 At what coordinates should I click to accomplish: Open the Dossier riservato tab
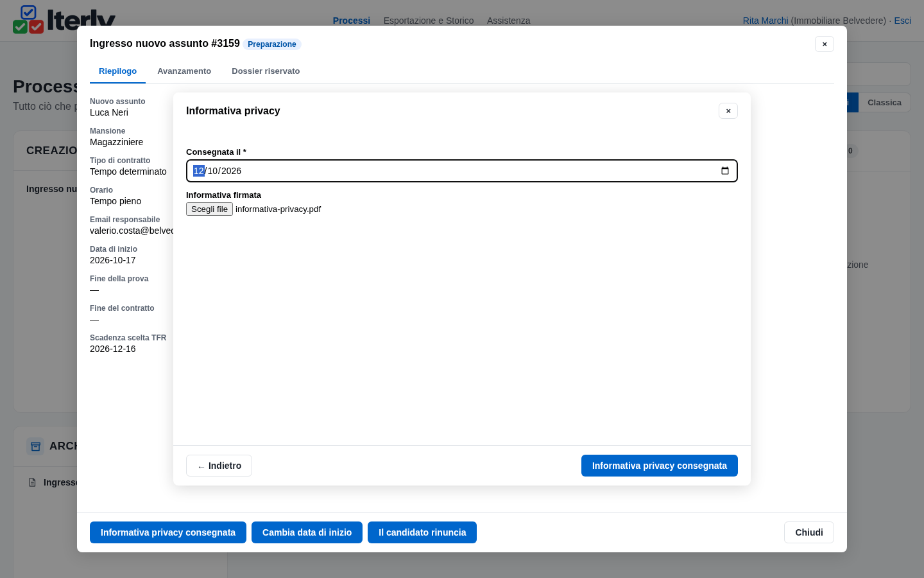tap(266, 71)
